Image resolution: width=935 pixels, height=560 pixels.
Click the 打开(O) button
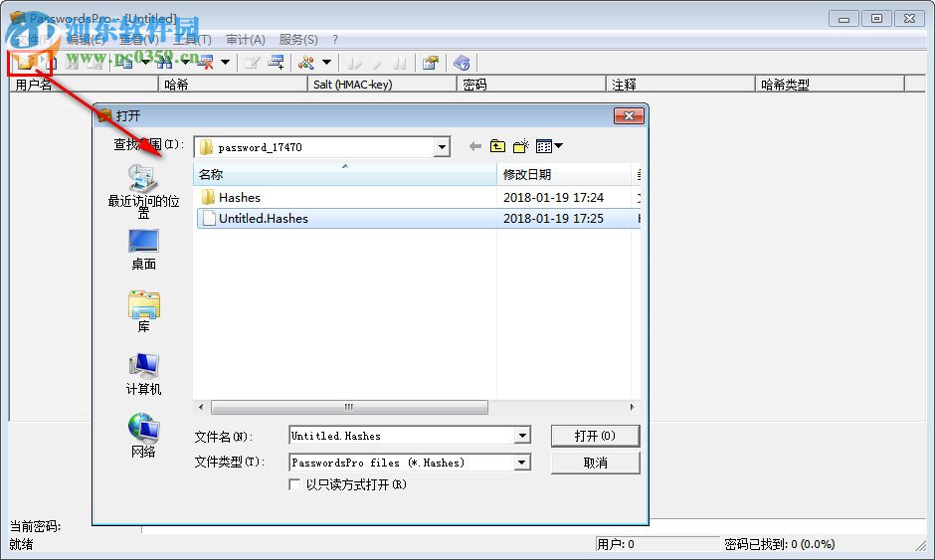[x=595, y=436]
